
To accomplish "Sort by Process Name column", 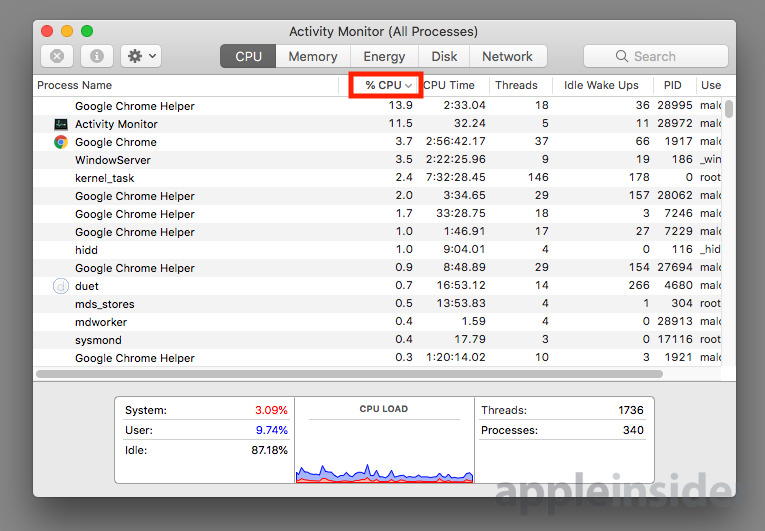I will pyautogui.click(x=185, y=85).
